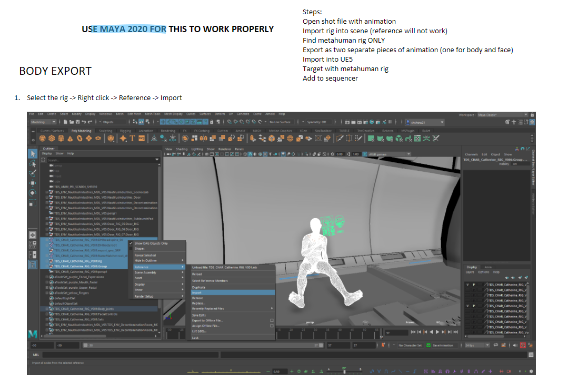The width and height of the screenshot is (588, 391).
Task: Click the New Scene file icon
Action: [x=66, y=122]
